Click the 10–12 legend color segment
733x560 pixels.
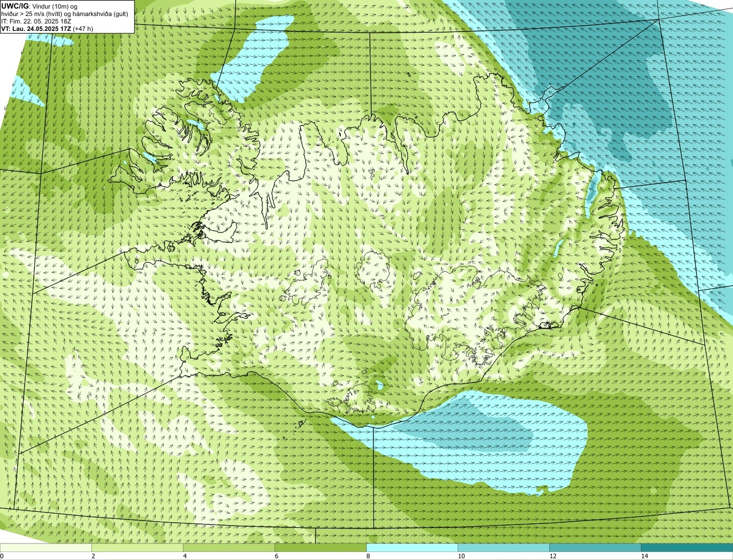click(x=504, y=548)
